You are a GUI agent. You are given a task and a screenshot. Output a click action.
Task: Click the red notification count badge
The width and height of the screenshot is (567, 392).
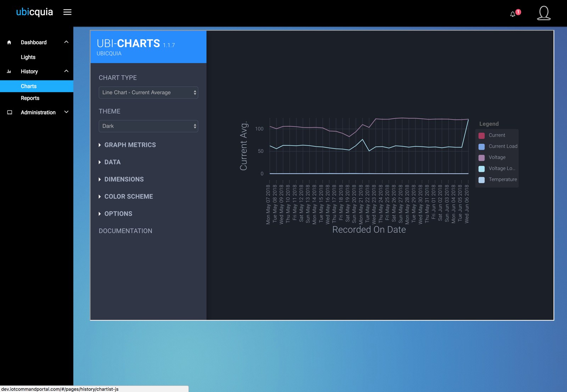click(518, 12)
